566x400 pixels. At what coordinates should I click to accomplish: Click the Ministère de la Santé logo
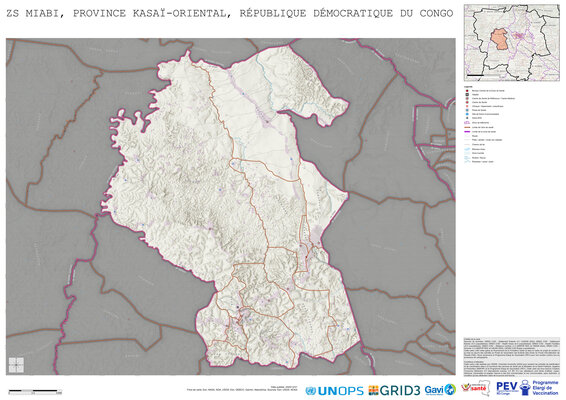pyautogui.click(x=475, y=388)
